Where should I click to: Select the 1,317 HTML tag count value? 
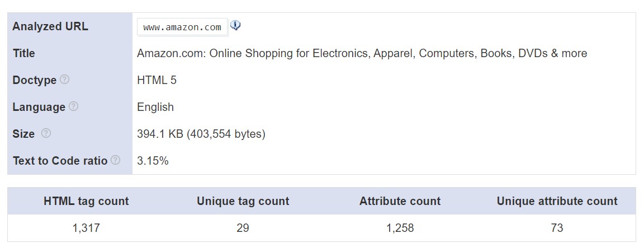(86, 228)
